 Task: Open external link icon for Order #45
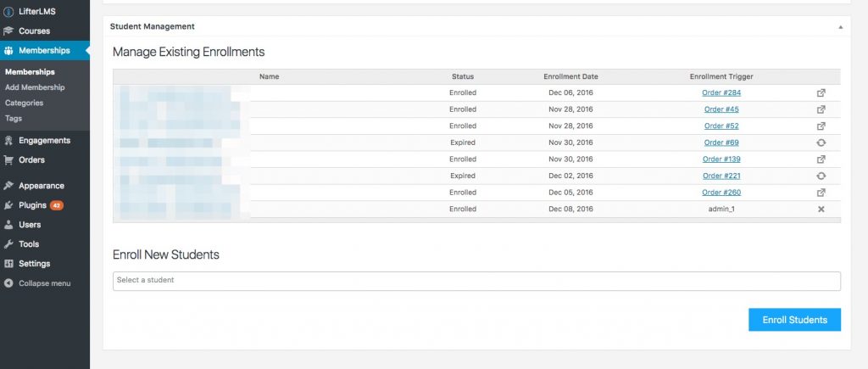tap(821, 109)
